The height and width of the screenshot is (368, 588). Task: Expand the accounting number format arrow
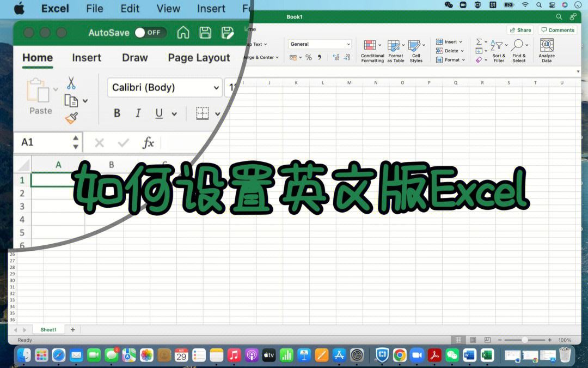pos(301,57)
